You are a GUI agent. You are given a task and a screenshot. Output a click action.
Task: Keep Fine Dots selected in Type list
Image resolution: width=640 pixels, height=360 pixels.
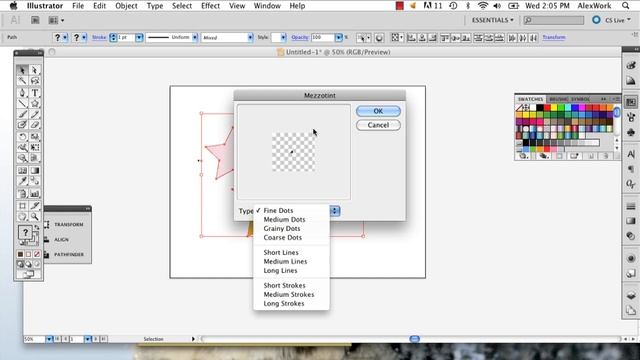click(x=278, y=211)
